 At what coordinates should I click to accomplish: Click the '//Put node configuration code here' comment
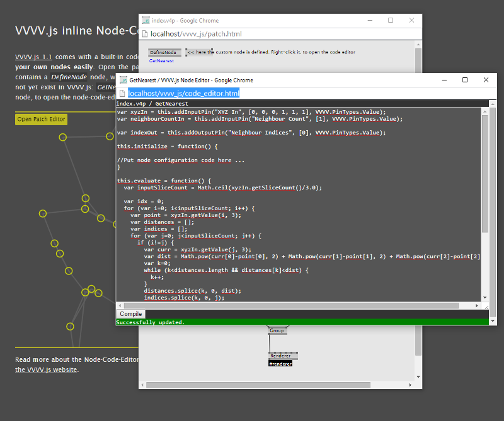coord(181,160)
